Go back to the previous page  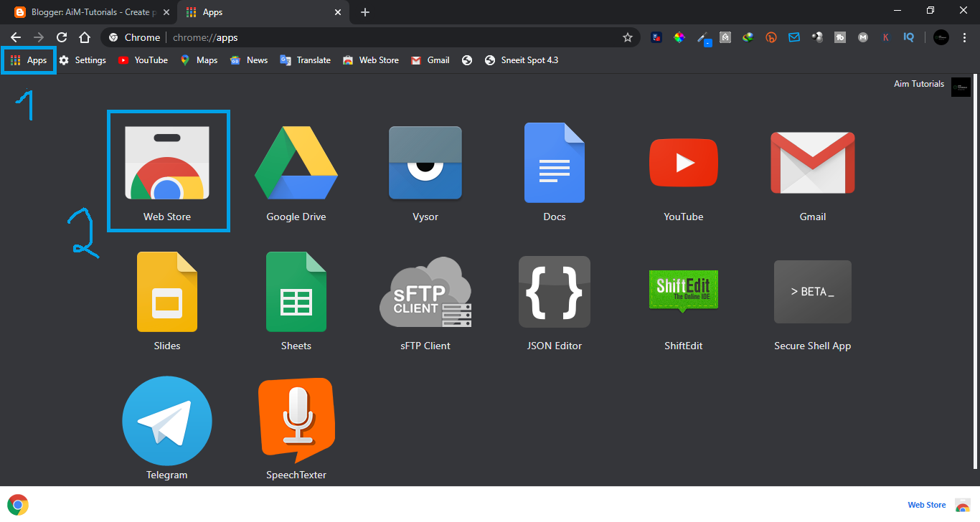click(16, 37)
